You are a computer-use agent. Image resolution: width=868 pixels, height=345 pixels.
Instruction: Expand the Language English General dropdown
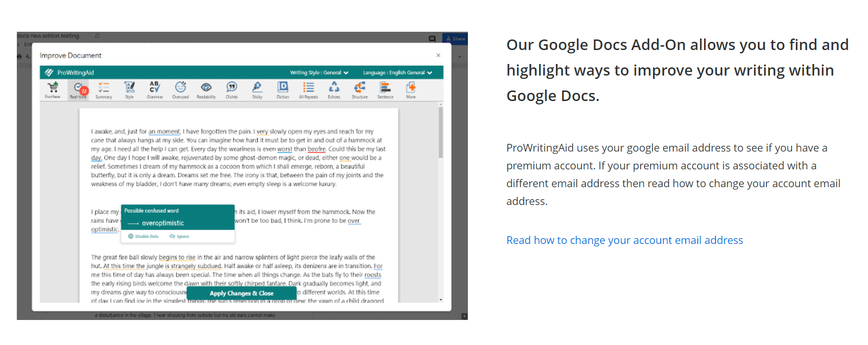(397, 73)
